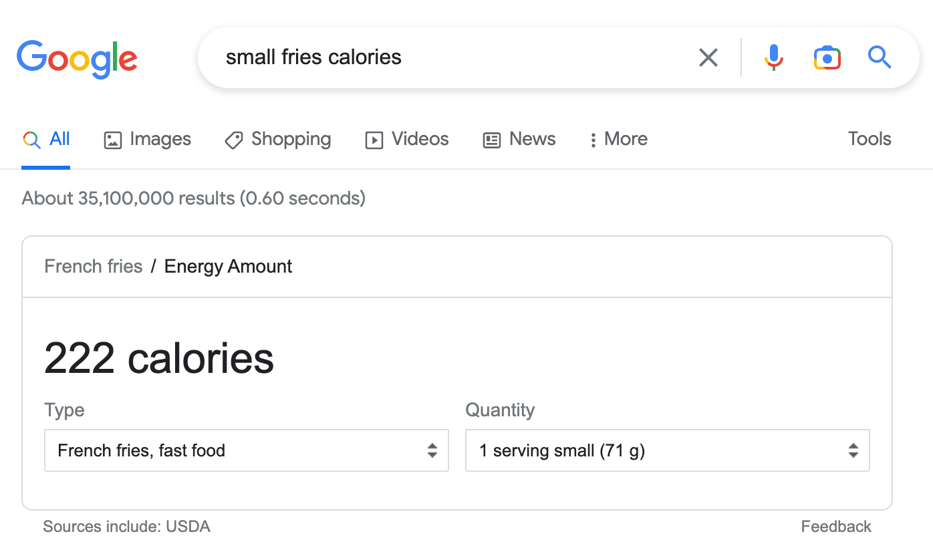Click inside the search text field
This screenshot has height=560, width=933.
tap(454, 57)
